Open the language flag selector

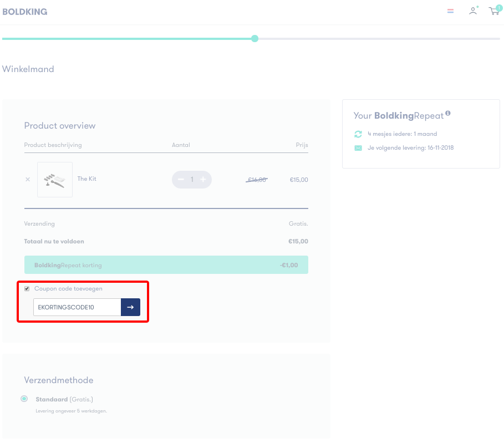(x=450, y=11)
